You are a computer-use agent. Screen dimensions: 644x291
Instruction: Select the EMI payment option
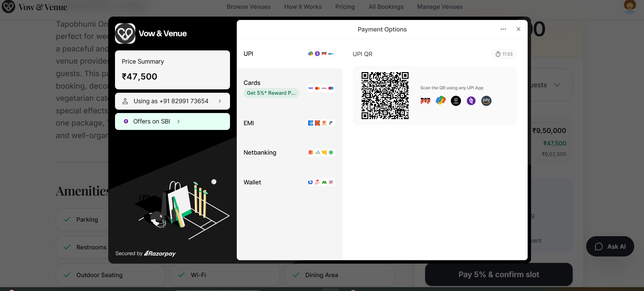click(x=290, y=123)
